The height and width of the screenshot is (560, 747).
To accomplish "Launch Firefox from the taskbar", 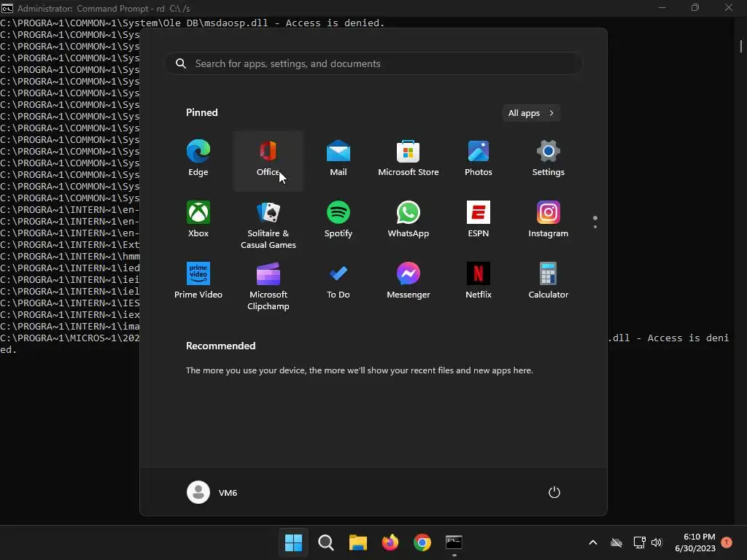I will (x=390, y=542).
